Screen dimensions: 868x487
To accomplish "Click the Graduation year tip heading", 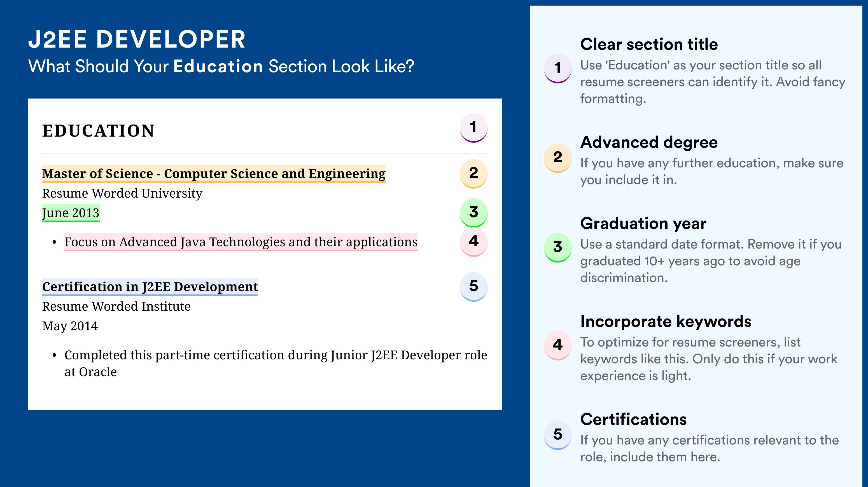I will click(x=643, y=223).
